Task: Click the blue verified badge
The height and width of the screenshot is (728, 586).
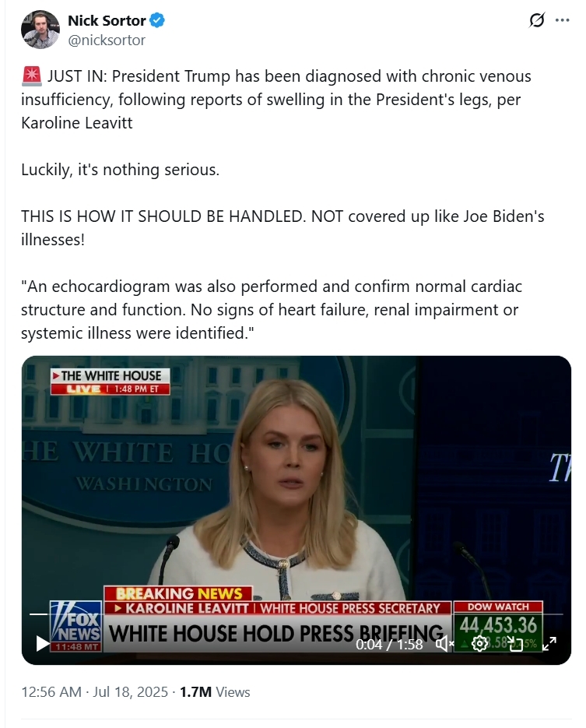Action: 157,21
